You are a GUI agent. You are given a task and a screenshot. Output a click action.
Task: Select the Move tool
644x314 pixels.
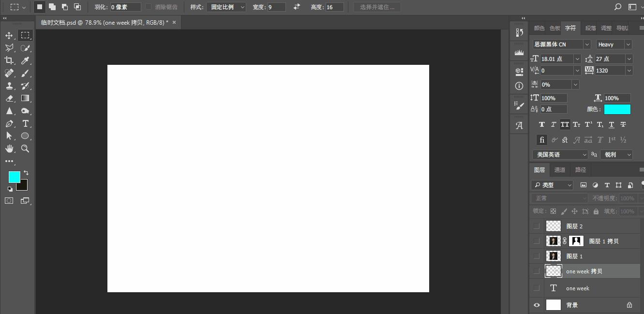(9, 35)
